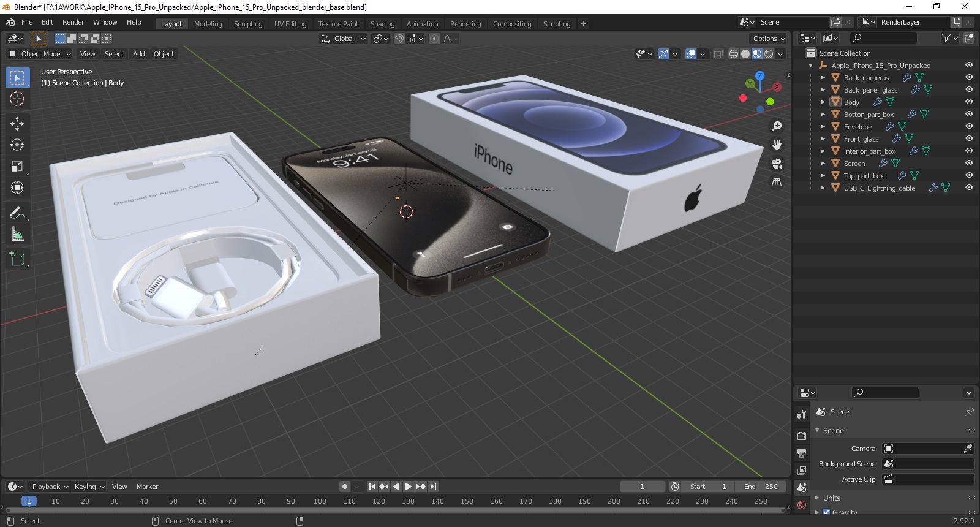
Task: Toggle the camera view icon
Action: [x=777, y=164]
